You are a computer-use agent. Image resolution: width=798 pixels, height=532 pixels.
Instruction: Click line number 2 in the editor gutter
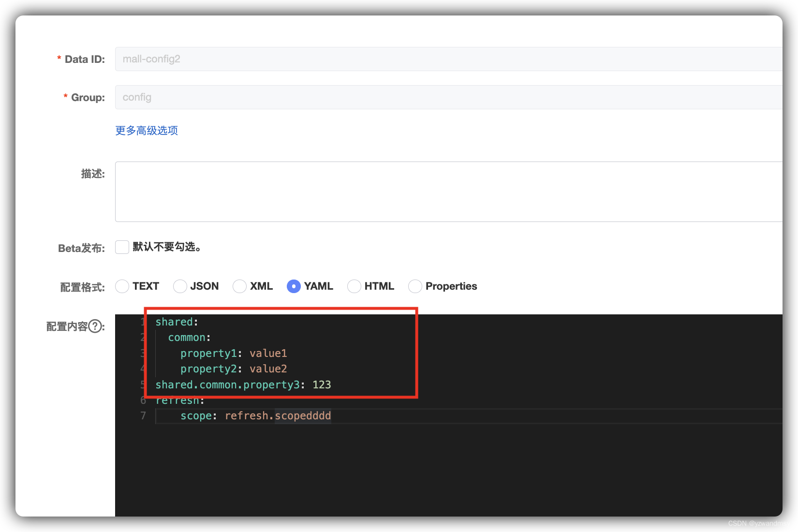click(x=143, y=337)
